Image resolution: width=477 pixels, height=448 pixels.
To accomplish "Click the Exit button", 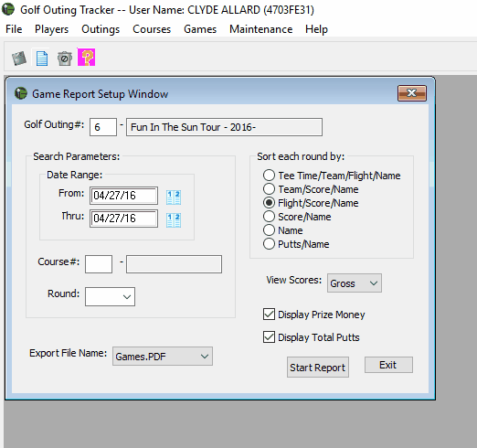I will (388, 365).
